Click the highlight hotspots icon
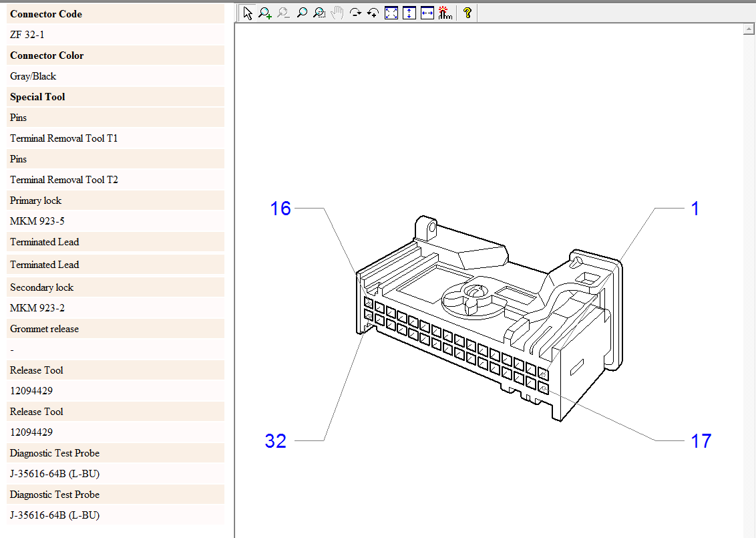The height and width of the screenshot is (538, 756). pos(445,13)
